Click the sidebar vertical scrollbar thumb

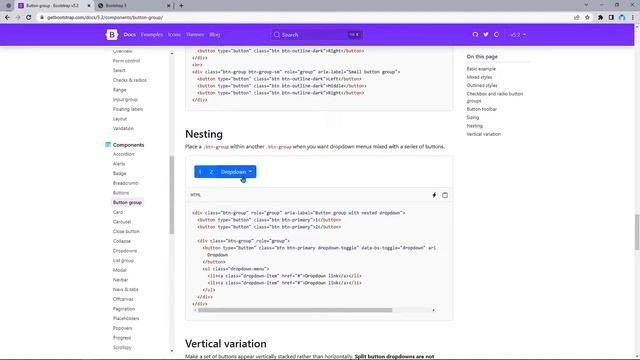(172, 195)
